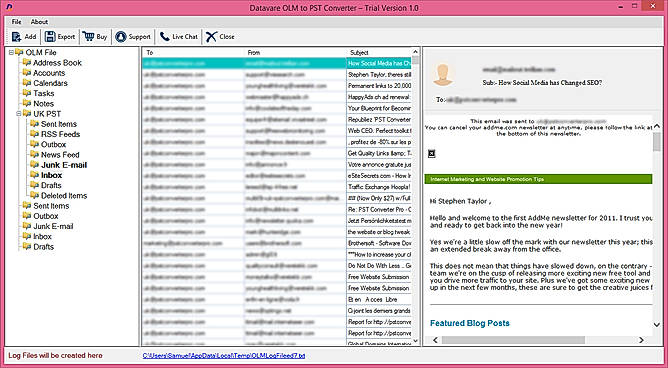Select the bottom-level Outbox folder
Screen dimensions: 668x368
coord(46,216)
